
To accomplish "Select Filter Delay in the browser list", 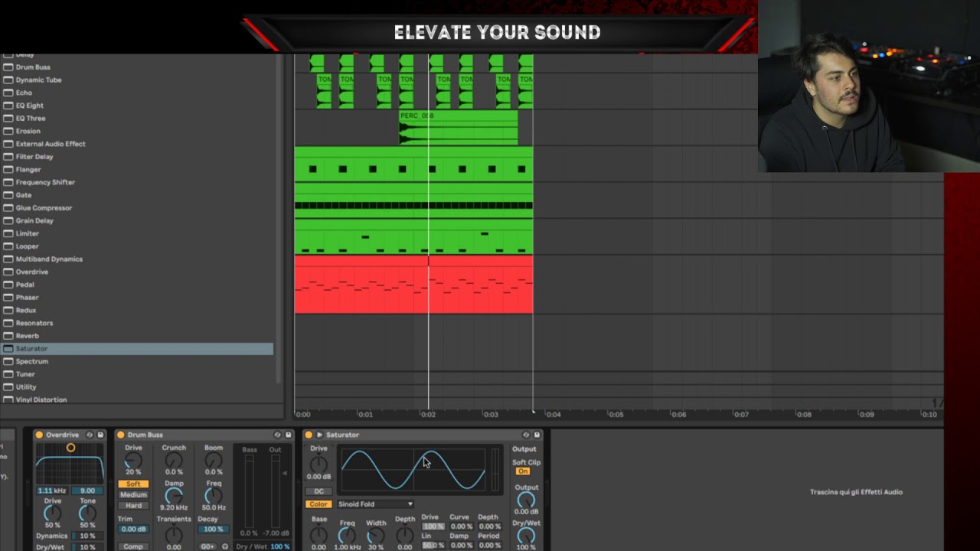I will click(x=137, y=157).
